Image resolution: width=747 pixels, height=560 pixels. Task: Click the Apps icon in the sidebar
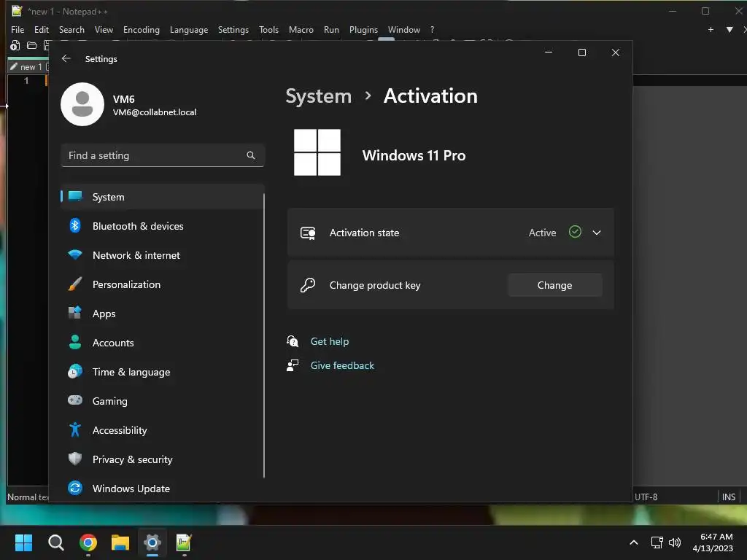coord(75,313)
